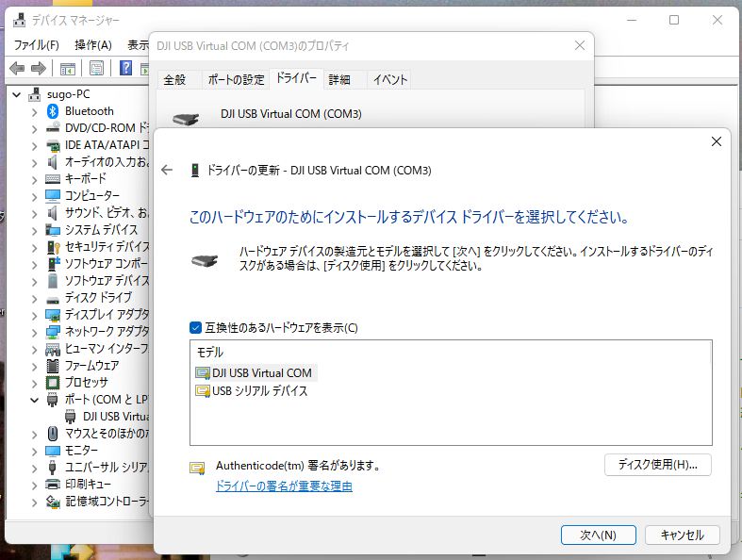Viewport: 742px width, 560px height.
Task: Open ドライバーの署名が重要な理由 link
Action: coord(284,486)
